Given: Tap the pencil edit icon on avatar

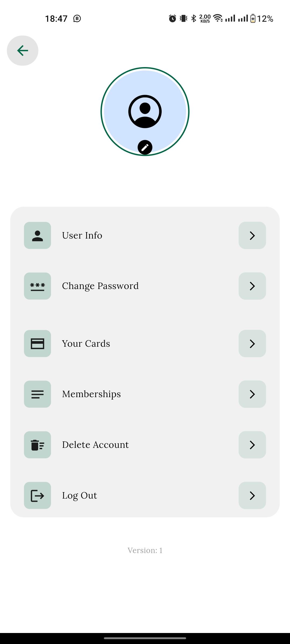Looking at the screenshot, I should 145,147.
